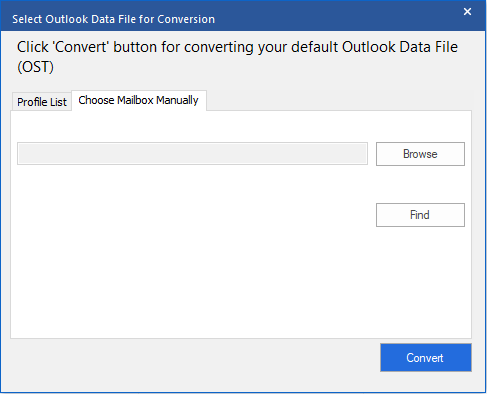Click the mailbox file path field
This screenshot has height=394, width=487.
[x=192, y=154]
